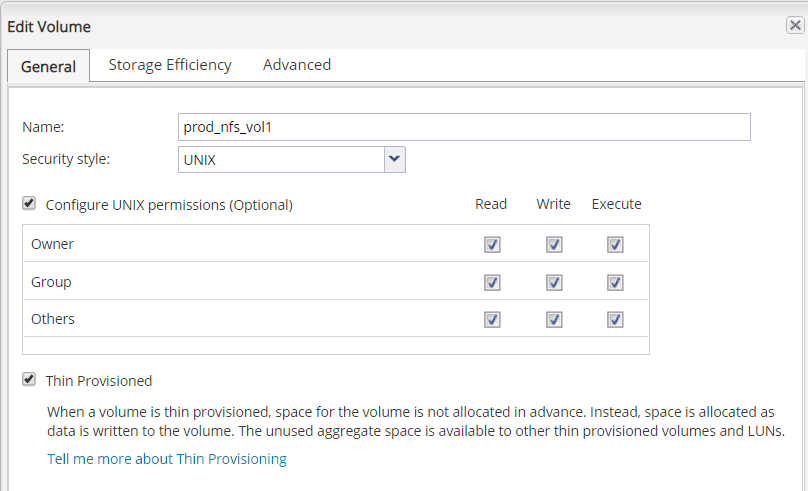Image resolution: width=808 pixels, height=491 pixels.
Task: Toggle Group Read permission checkbox
Action: pyautogui.click(x=492, y=282)
